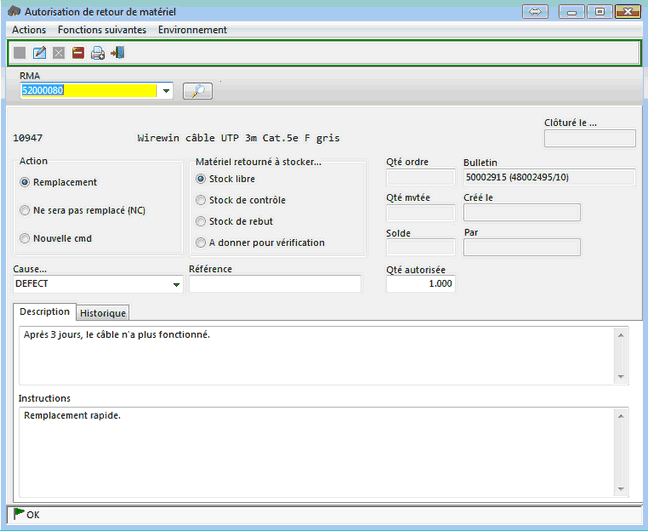
Task: Click the grey X cancel toolbar icon
Action: point(59,53)
